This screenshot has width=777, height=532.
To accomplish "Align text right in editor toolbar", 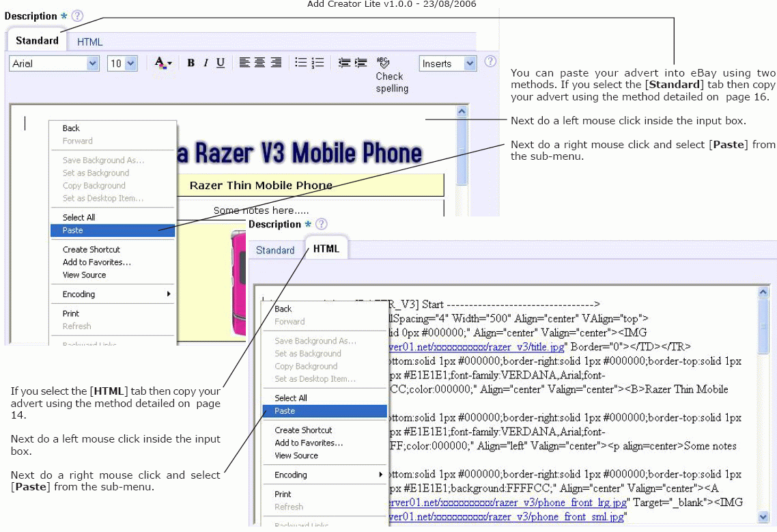I will click(276, 62).
